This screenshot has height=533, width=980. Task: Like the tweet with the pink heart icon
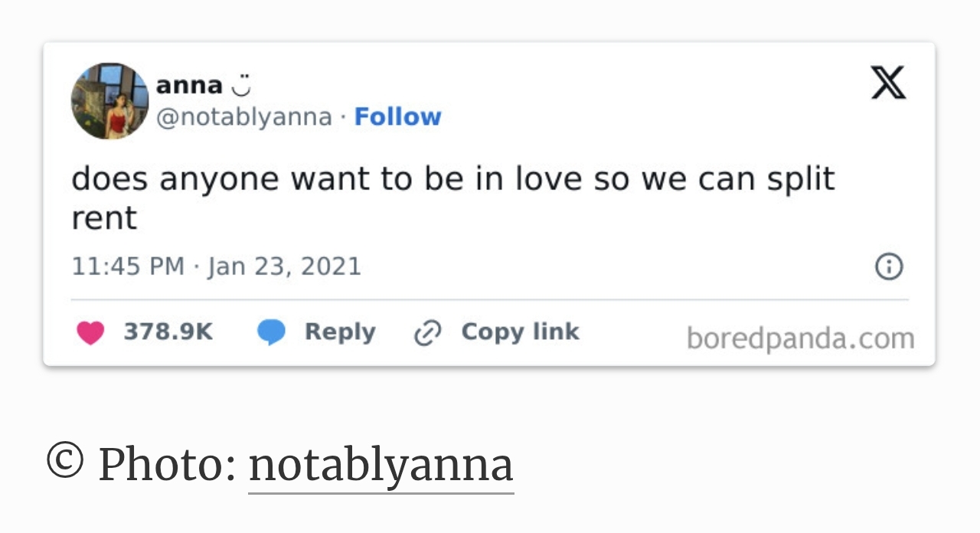[90, 332]
